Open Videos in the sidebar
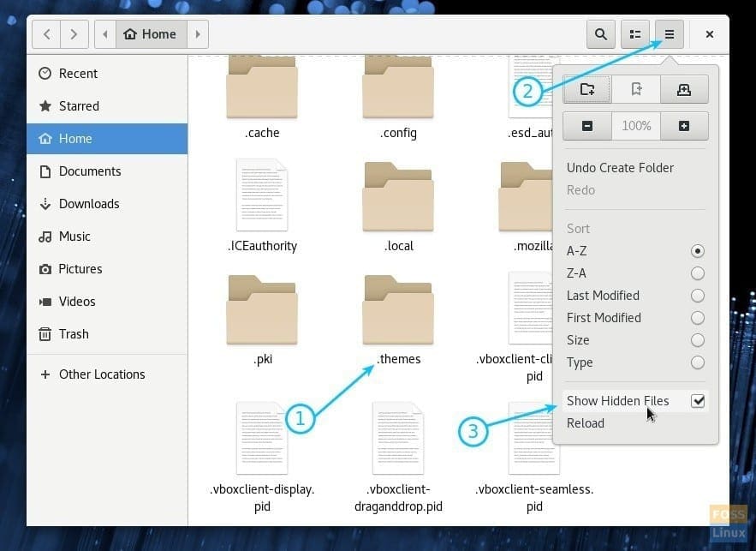 [107, 302]
